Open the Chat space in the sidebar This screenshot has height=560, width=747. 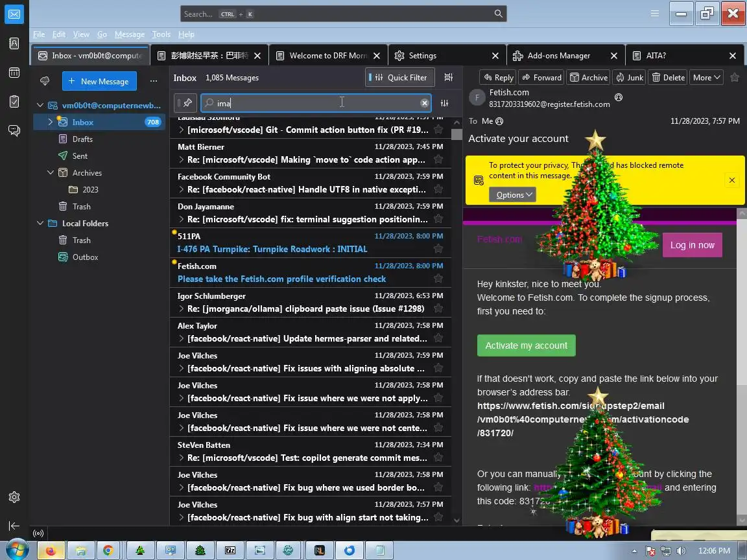coord(14,130)
